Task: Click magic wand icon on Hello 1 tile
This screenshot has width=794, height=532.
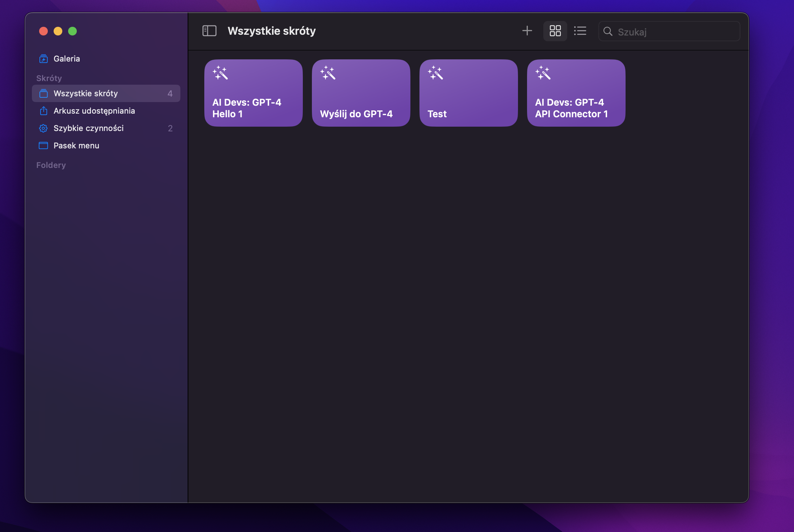Action: click(220, 73)
